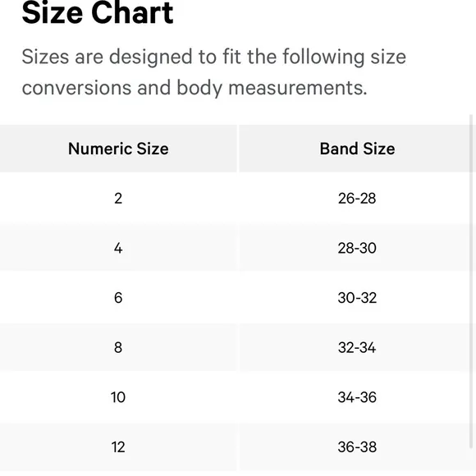The height and width of the screenshot is (476, 476).
Task: Click the word 'Chart' in the title
Action: coord(132,13)
